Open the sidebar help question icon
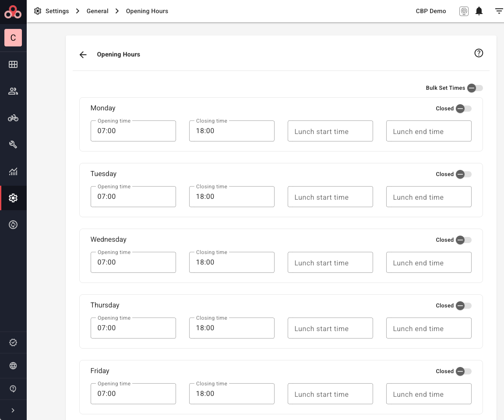 (x=13, y=389)
